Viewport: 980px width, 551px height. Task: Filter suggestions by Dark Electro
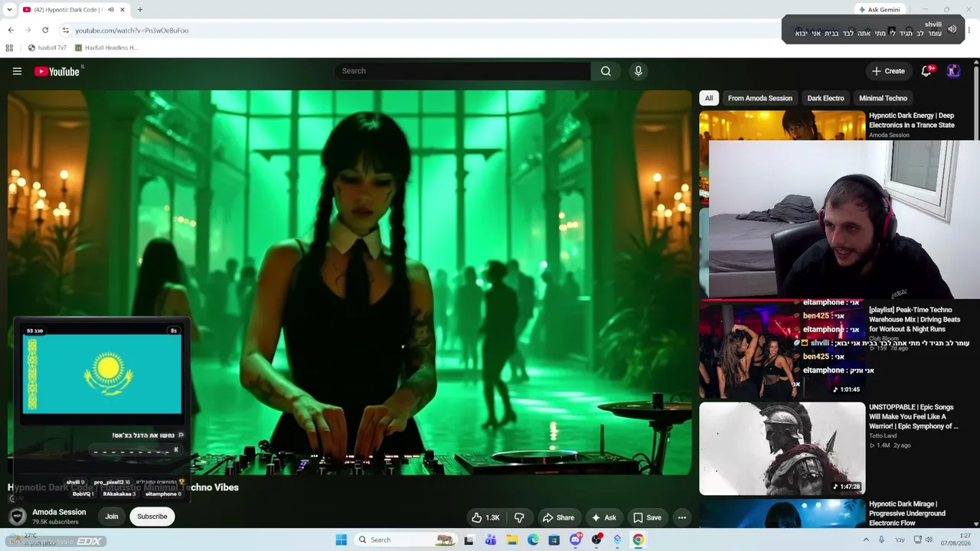coord(825,98)
